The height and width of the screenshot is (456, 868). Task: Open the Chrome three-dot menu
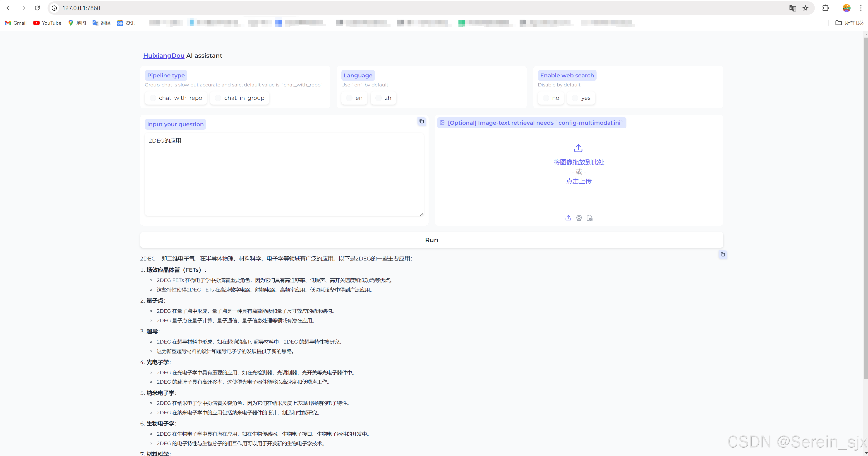tap(861, 8)
